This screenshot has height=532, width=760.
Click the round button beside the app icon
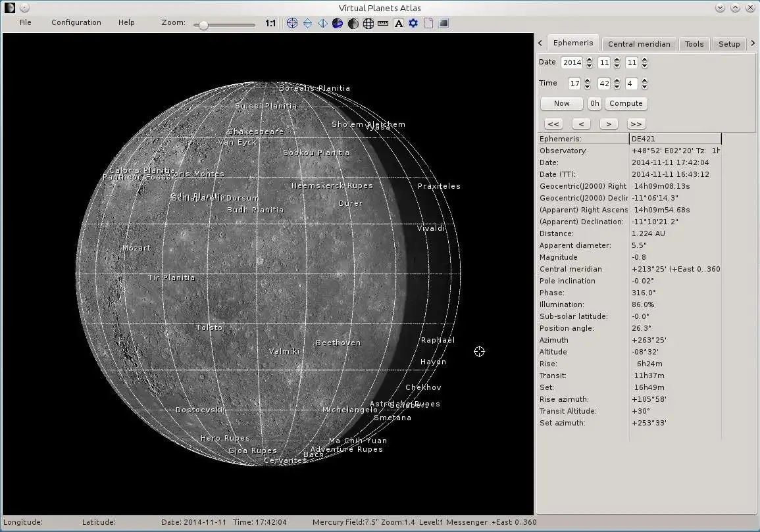click(x=25, y=8)
